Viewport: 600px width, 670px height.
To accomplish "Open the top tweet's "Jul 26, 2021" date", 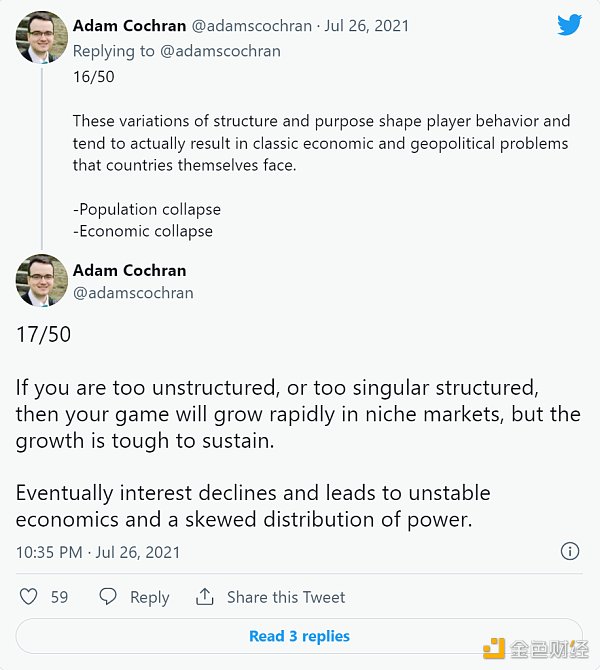I will pyautogui.click(x=363, y=26).
